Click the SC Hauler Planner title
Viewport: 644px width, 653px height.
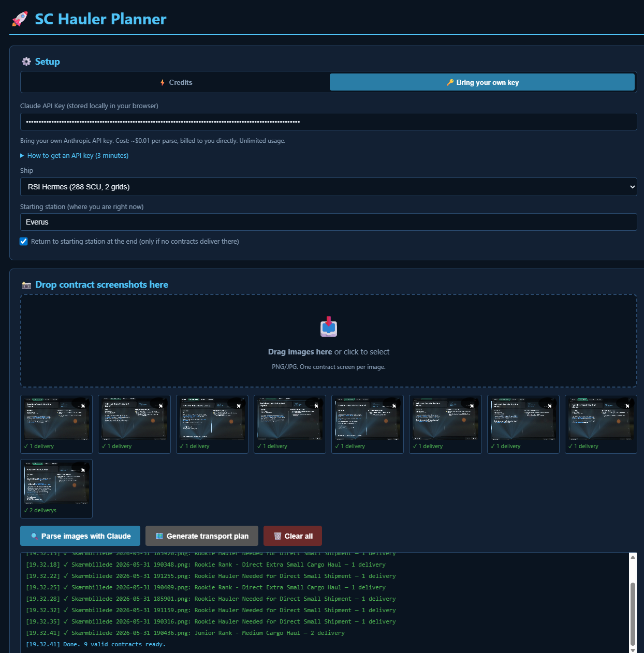[100, 19]
